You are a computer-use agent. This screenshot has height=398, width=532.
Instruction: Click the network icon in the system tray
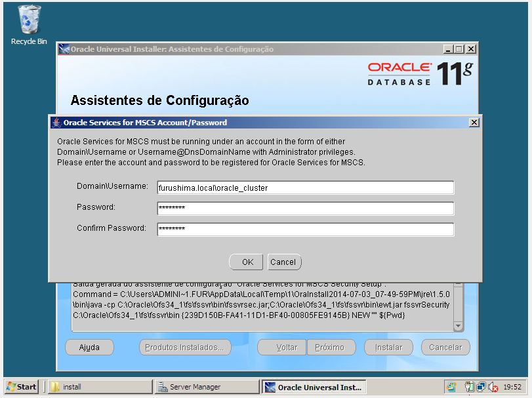pyautogui.click(x=481, y=386)
